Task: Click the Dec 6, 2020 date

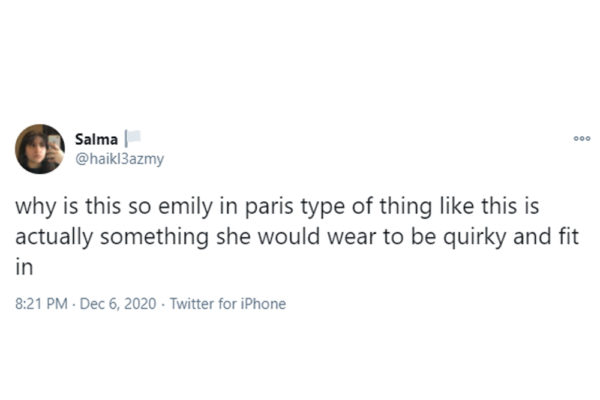Action: click(118, 304)
